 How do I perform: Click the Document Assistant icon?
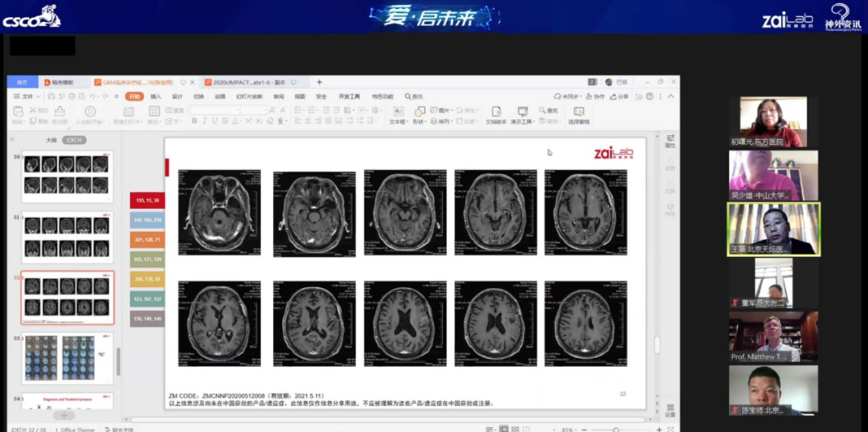click(x=496, y=113)
